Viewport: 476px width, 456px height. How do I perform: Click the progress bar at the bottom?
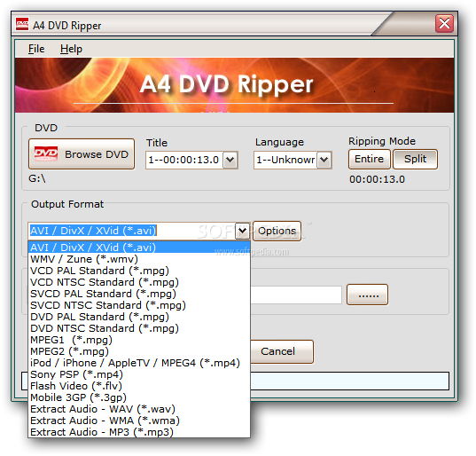pos(349,381)
